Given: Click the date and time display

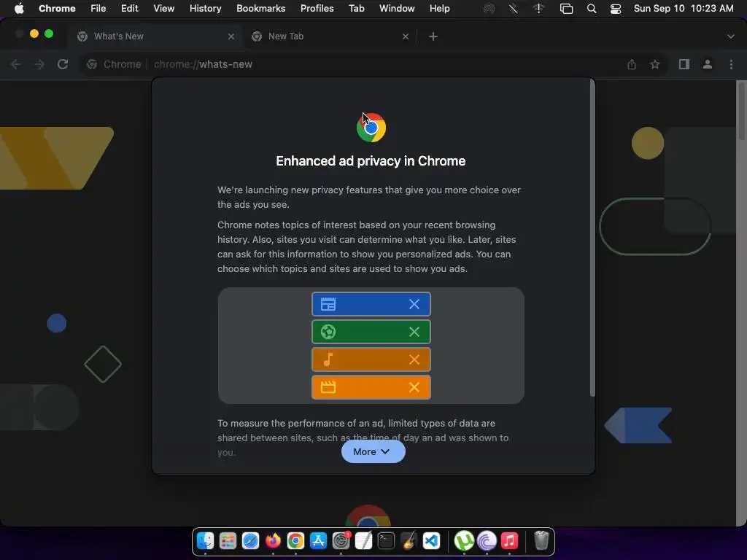Looking at the screenshot, I should 683,8.
